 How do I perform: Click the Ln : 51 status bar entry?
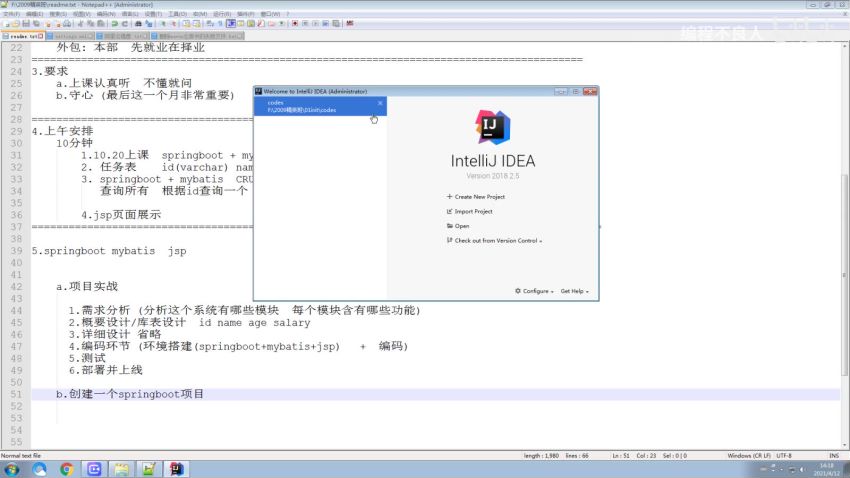[x=621, y=456]
